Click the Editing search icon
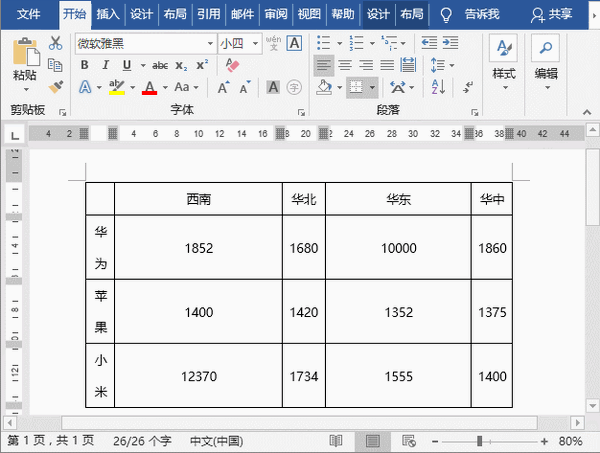The width and height of the screenshot is (600, 453). 545,59
